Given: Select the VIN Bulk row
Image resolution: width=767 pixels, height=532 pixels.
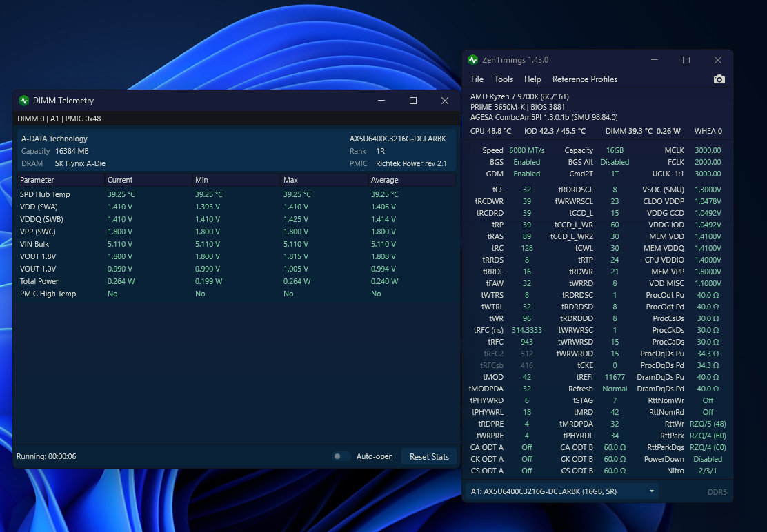Looking at the screenshot, I should [237, 244].
